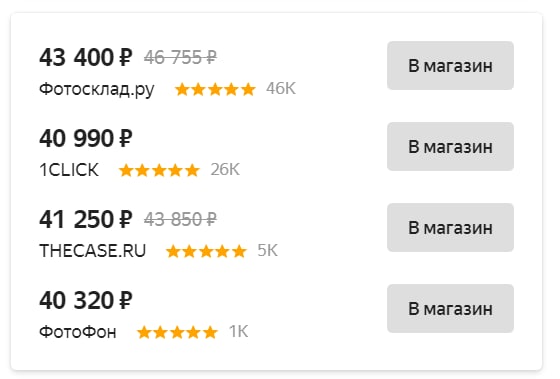Visit the ФотоФон store with В магазин
This screenshot has width=560, height=379.
[x=450, y=309]
